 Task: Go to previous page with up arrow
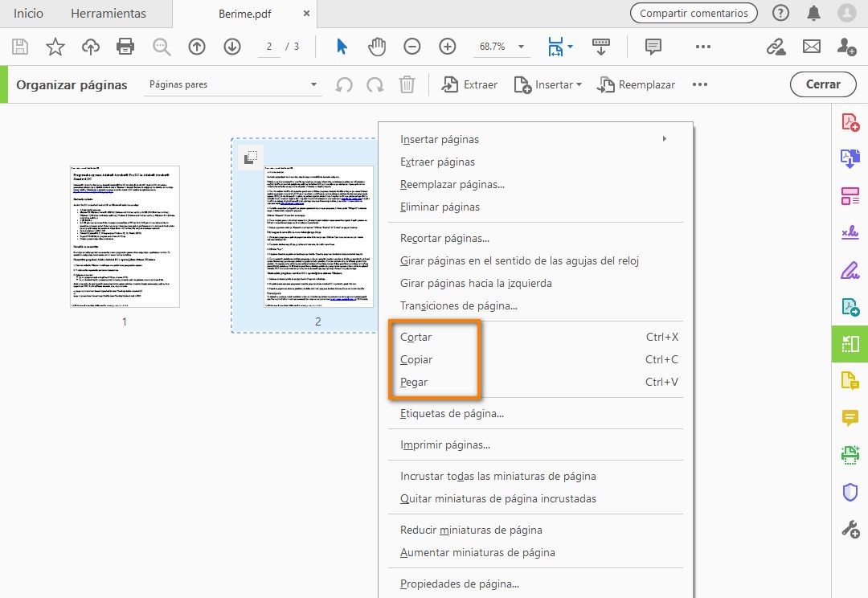[x=197, y=47]
